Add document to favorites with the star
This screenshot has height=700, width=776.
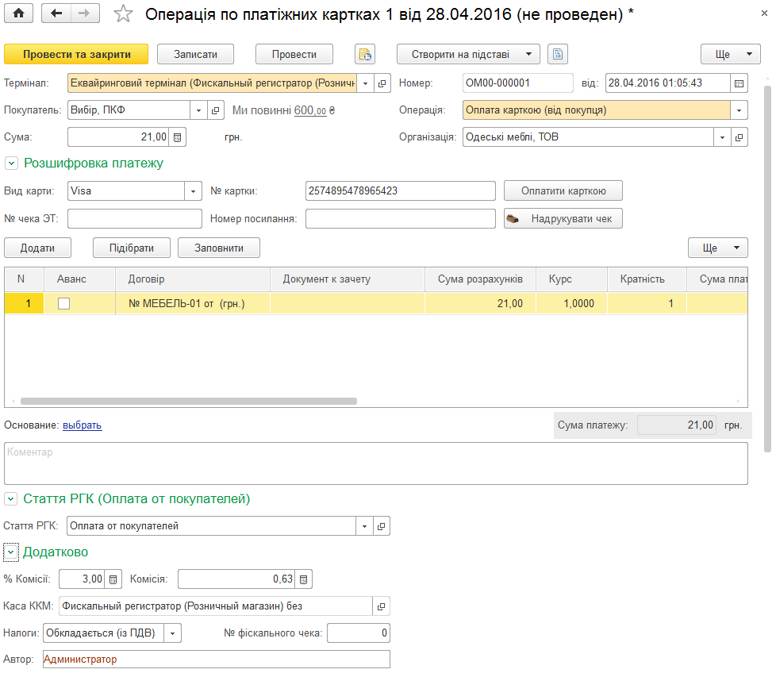tap(123, 13)
